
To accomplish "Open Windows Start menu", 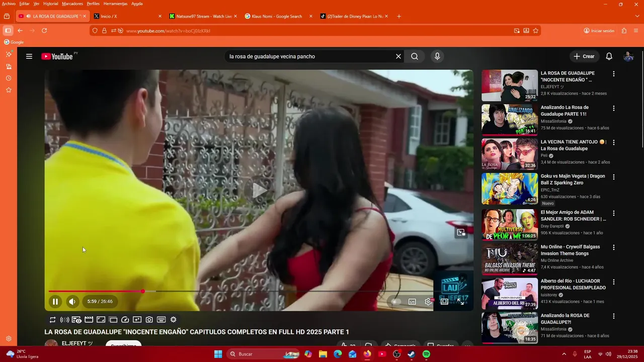I will tap(218, 354).
